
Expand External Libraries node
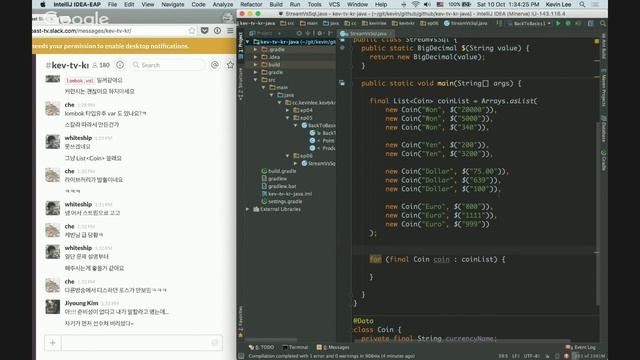coord(248,209)
